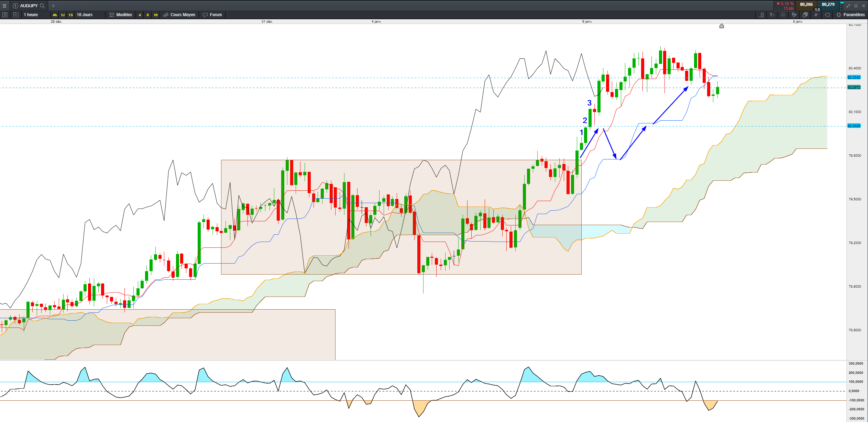Open the Modèles sliders icon
The height and width of the screenshot is (422, 868).
tap(112, 15)
